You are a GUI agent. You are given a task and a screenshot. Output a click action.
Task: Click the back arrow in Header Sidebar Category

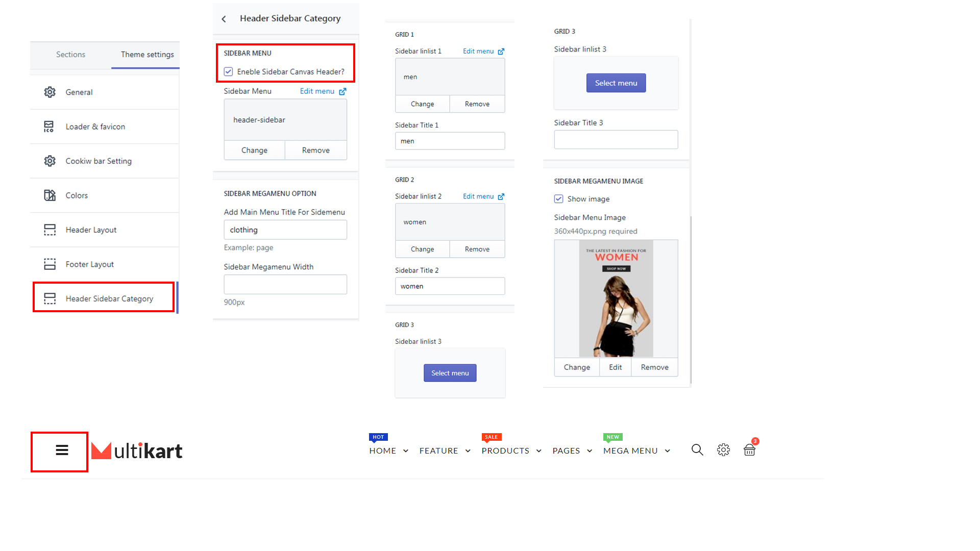pos(224,19)
